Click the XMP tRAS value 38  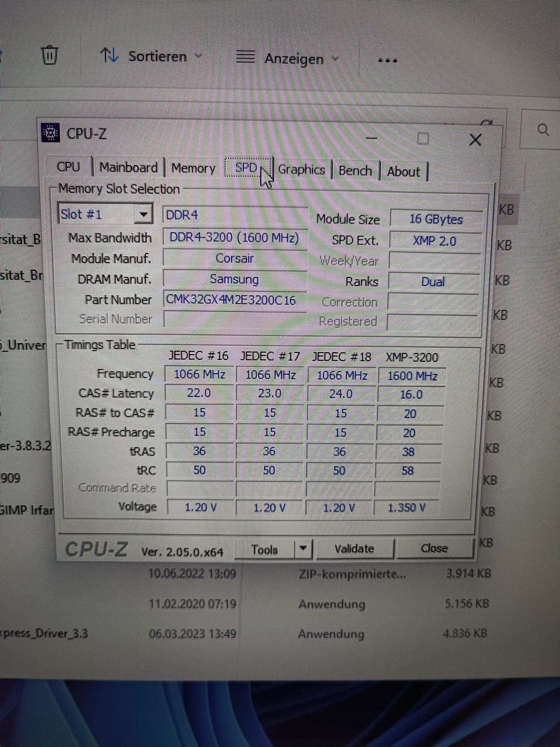click(x=408, y=452)
